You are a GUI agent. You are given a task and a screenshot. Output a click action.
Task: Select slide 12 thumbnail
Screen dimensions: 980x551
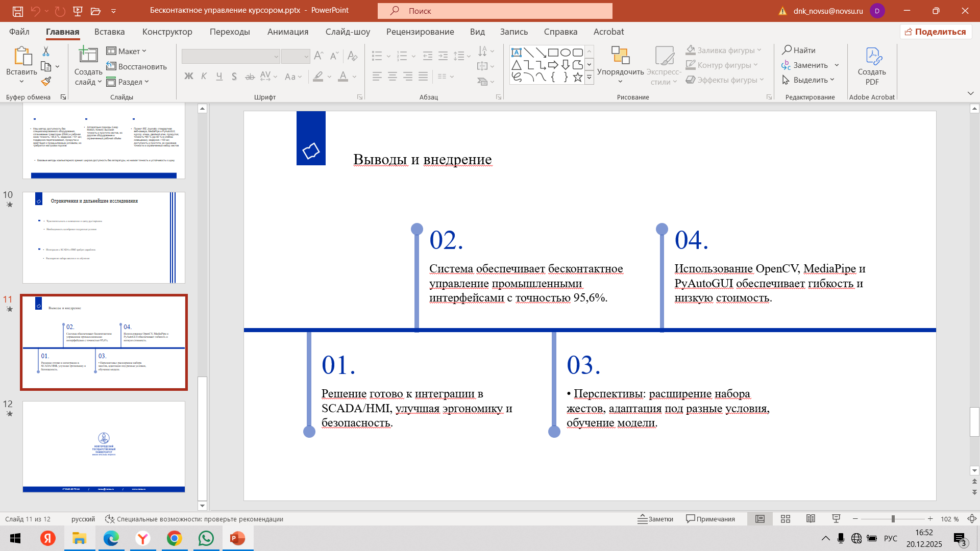click(x=104, y=446)
